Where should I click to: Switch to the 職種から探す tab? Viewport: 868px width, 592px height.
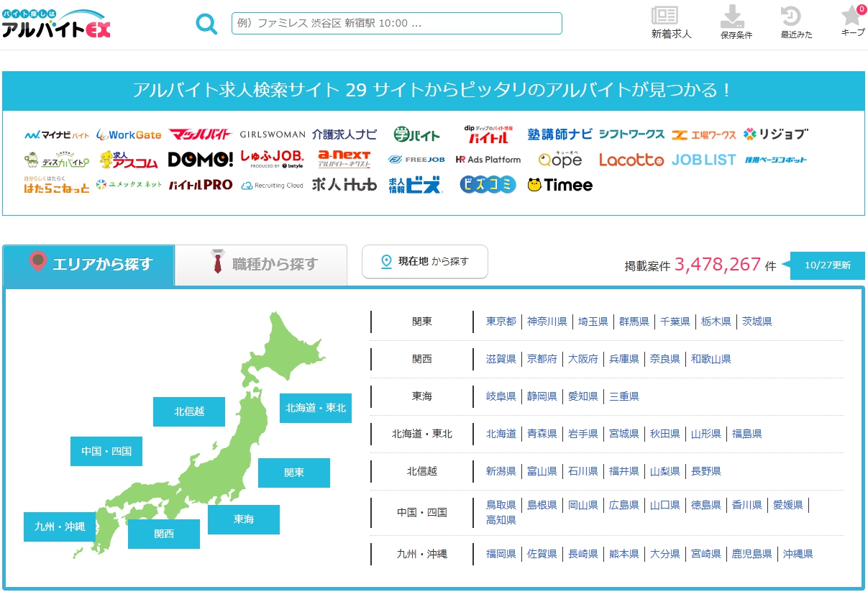261,265
